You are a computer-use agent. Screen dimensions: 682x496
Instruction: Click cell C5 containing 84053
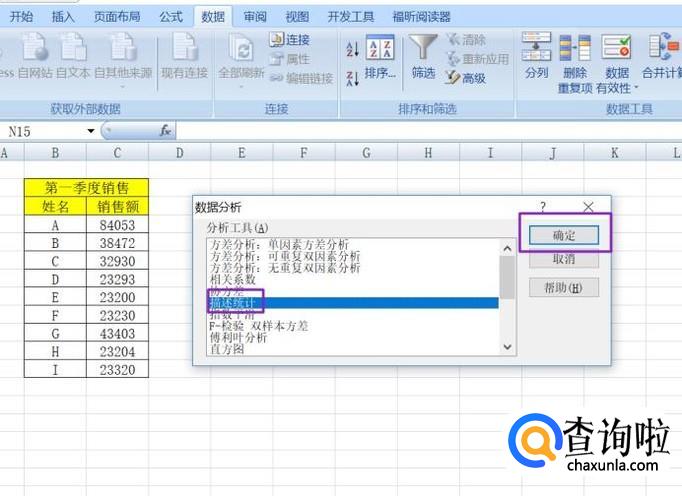[x=117, y=225]
